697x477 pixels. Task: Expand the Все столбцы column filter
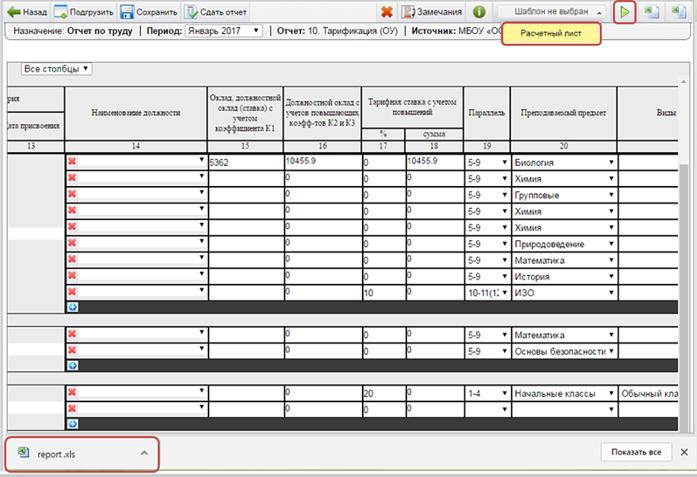56,69
